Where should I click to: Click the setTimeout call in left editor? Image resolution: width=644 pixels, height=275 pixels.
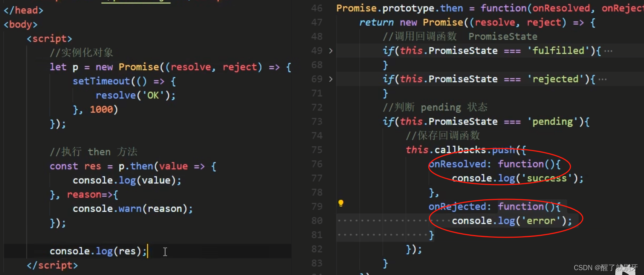pyautogui.click(x=124, y=81)
